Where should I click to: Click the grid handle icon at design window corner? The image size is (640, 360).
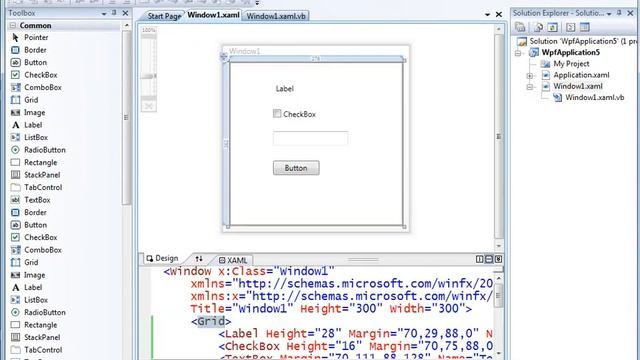coord(224,56)
